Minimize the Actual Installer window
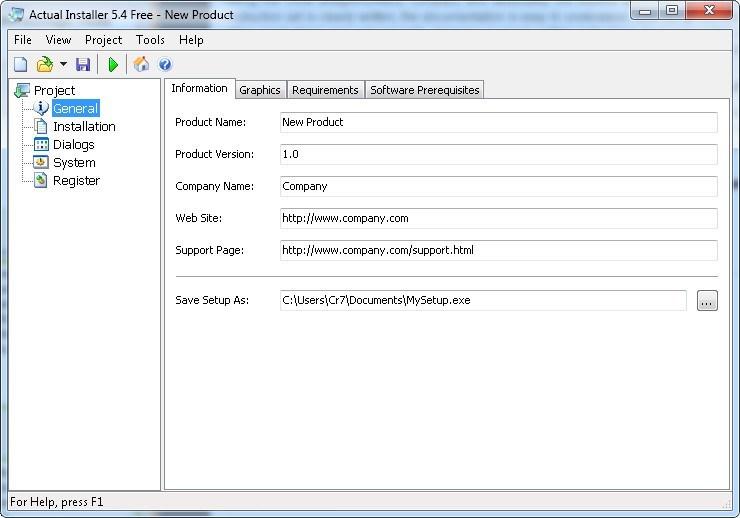The width and height of the screenshot is (740, 518). [x=645, y=11]
